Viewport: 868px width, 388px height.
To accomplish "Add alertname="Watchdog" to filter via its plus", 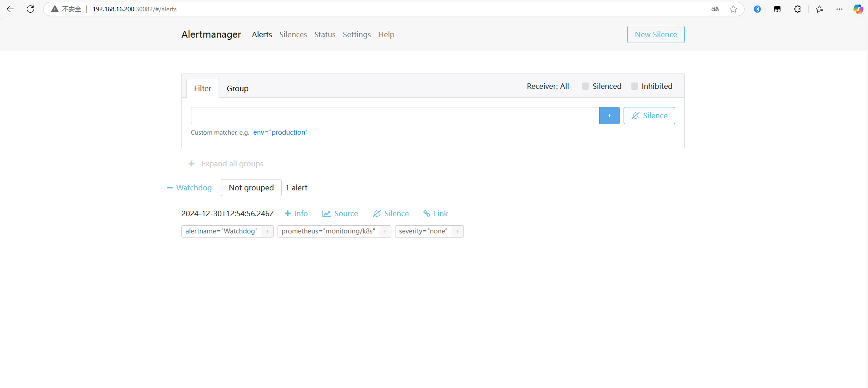I will click(x=268, y=232).
